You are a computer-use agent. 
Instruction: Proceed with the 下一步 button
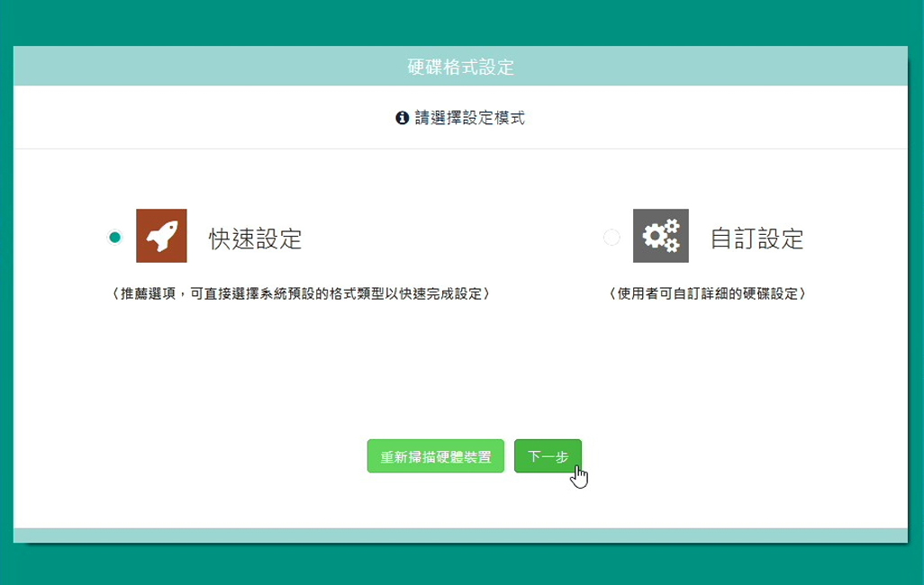click(548, 456)
